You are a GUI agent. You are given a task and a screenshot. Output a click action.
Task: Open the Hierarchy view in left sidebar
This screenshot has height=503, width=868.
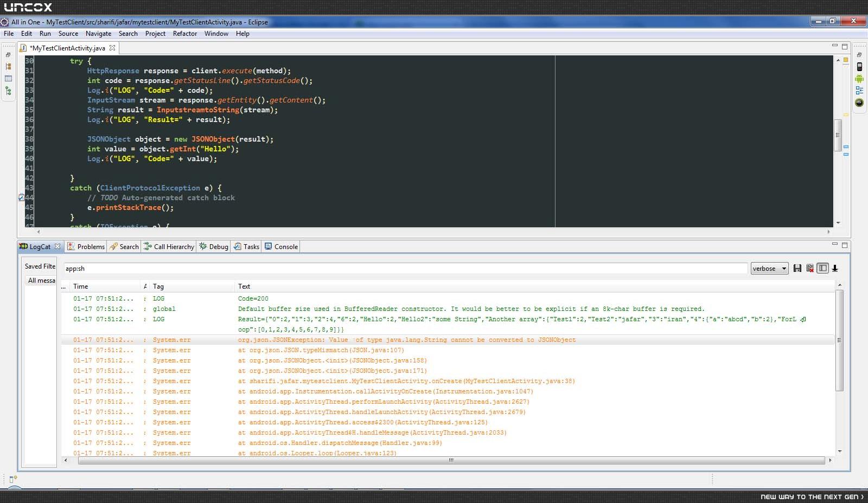[x=8, y=67]
